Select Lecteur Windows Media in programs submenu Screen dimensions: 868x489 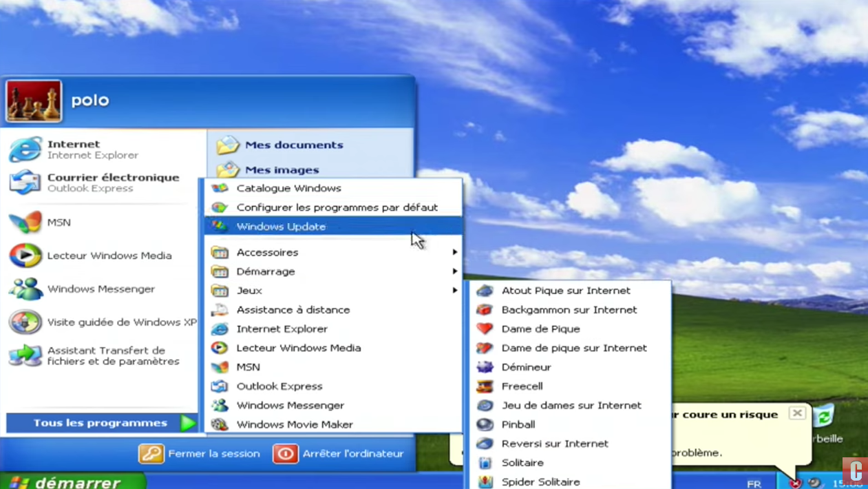point(333,348)
